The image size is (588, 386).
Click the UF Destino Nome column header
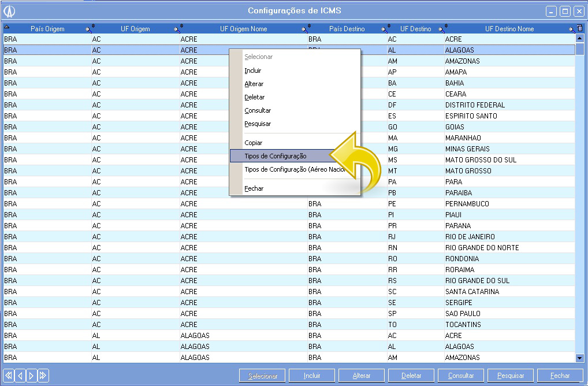(509, 29)
